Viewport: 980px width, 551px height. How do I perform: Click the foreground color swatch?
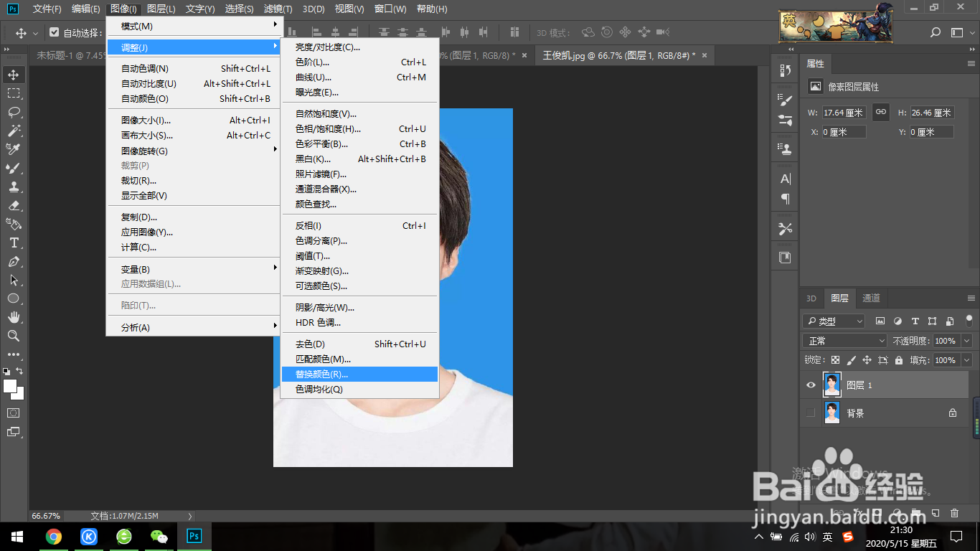point(10,386)
